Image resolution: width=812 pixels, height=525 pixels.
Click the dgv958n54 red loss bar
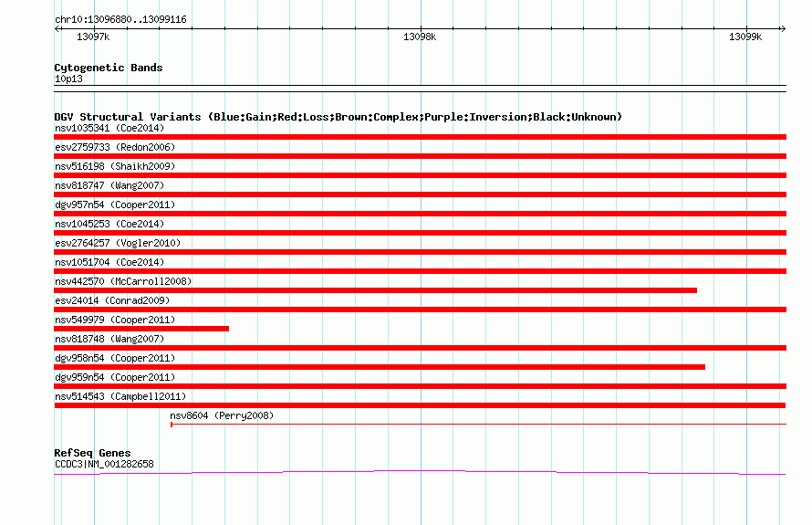[x=380, y=367]
